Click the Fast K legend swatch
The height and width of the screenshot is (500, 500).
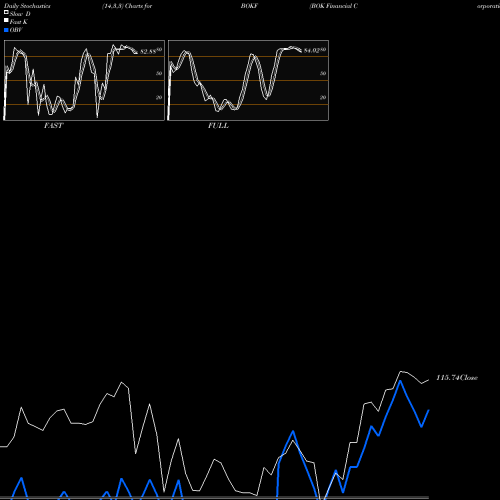click(x=6, y=20)
